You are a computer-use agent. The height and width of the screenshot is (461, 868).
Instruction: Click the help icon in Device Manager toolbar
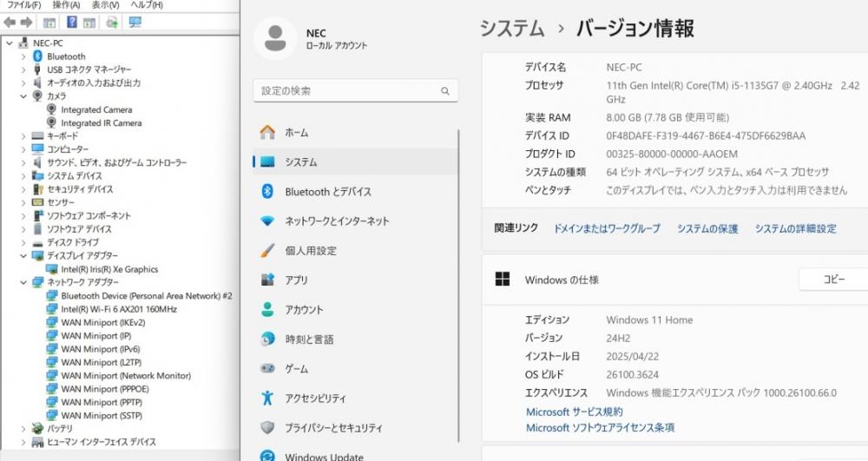(72, 22)
